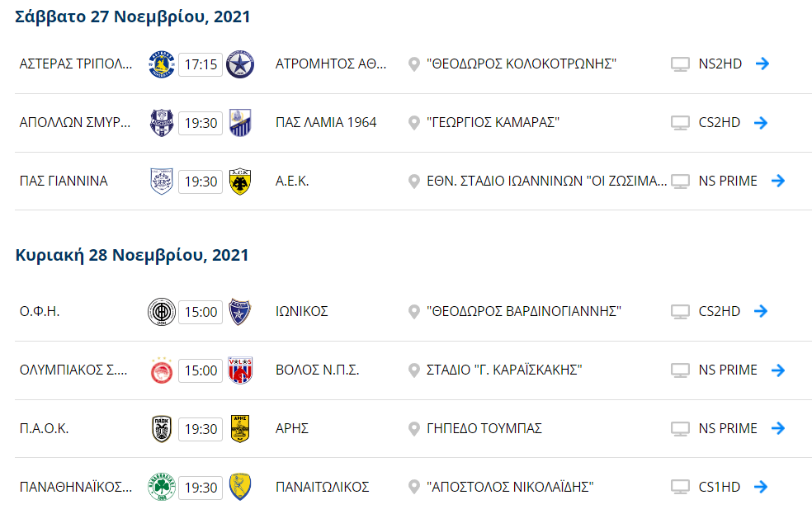This screenshot has height=514, width=812.
Task: Click the Panetolikos yellow team crest
Action: [240, 487]
